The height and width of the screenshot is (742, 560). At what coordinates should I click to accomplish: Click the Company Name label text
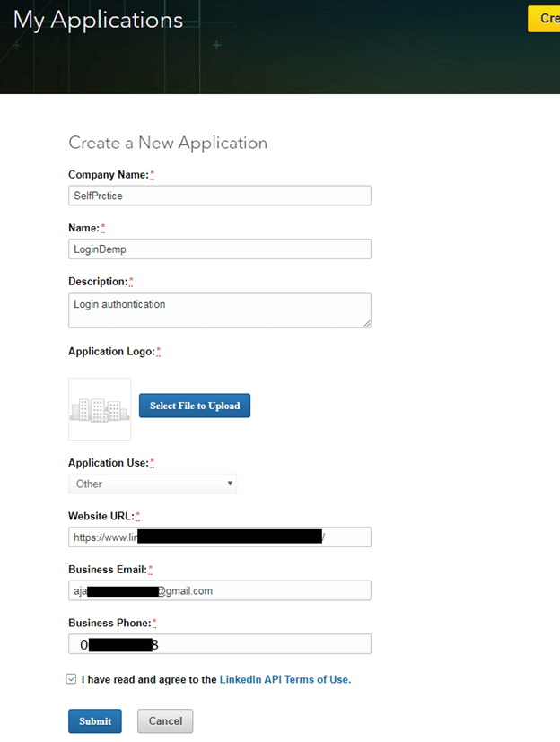click(x=109, y=175)
